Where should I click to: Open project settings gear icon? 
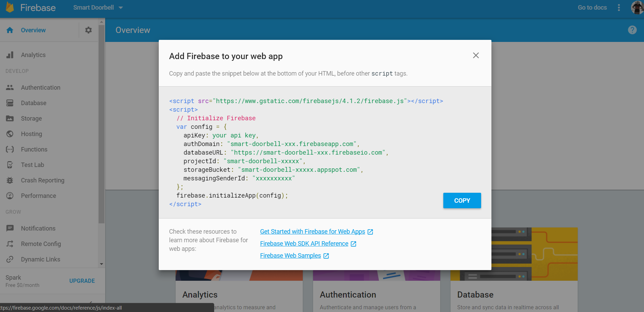(x=88, y=30)
